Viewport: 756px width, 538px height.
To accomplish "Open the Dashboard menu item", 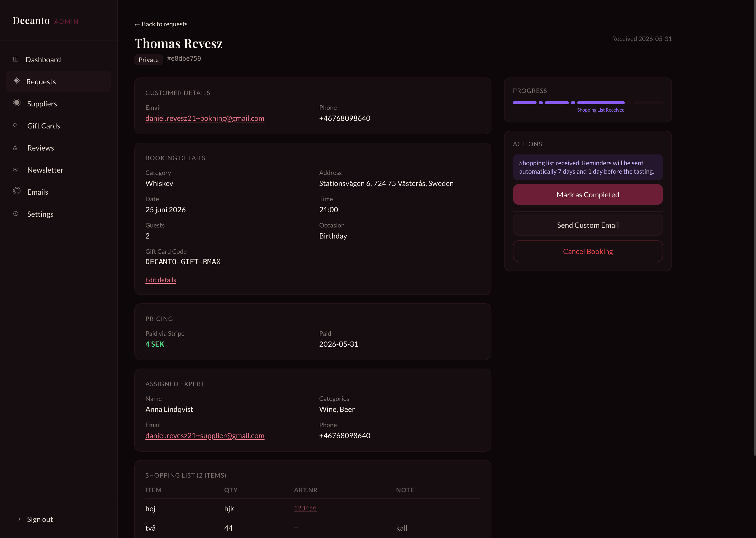I will [x=59, y=60].
